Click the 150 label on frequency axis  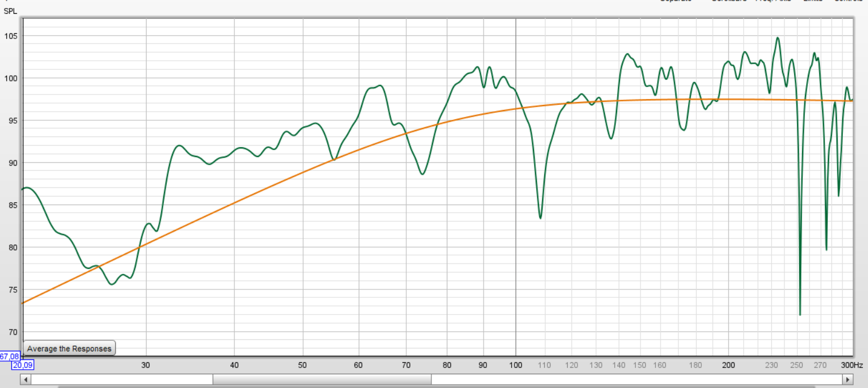(x=640, y=365)
